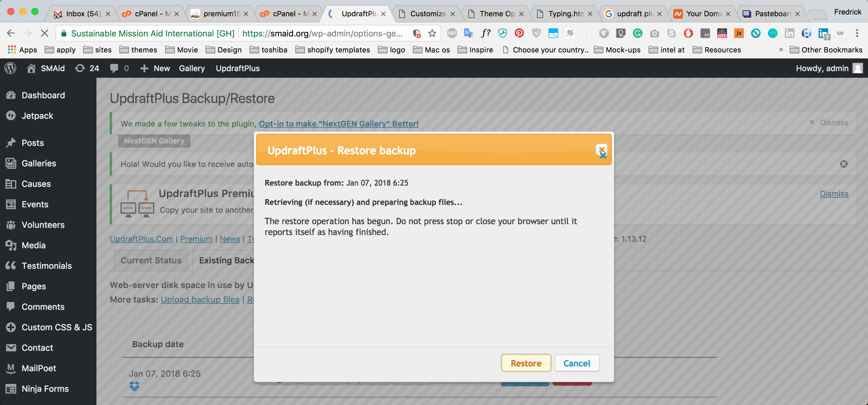Viewport: 868px width, 405px height.
Task: Open Pages in the sidebar
Action: [34, 286]
